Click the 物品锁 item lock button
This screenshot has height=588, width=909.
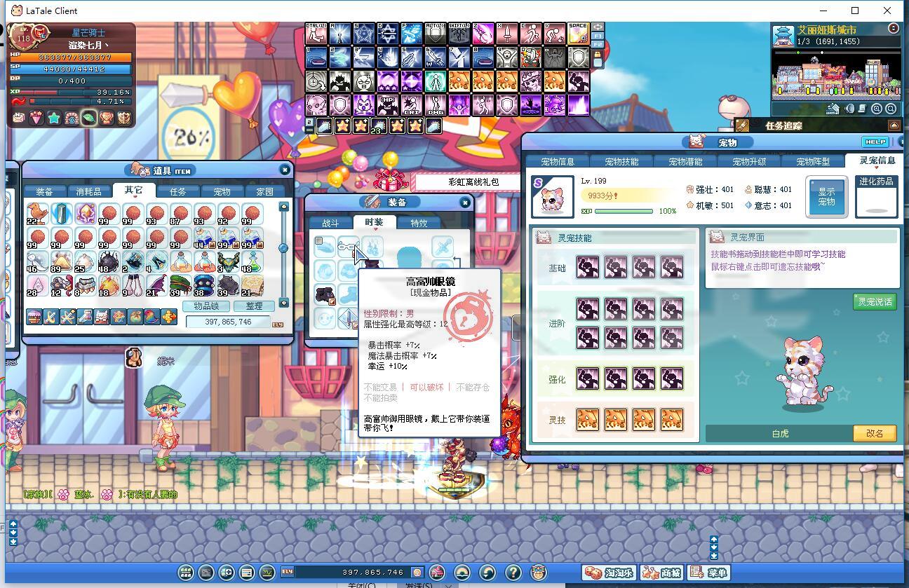206,306
